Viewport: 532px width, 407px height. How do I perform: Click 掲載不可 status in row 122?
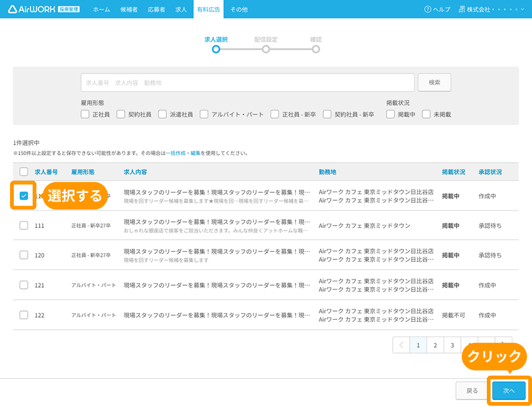click(454, 315)
